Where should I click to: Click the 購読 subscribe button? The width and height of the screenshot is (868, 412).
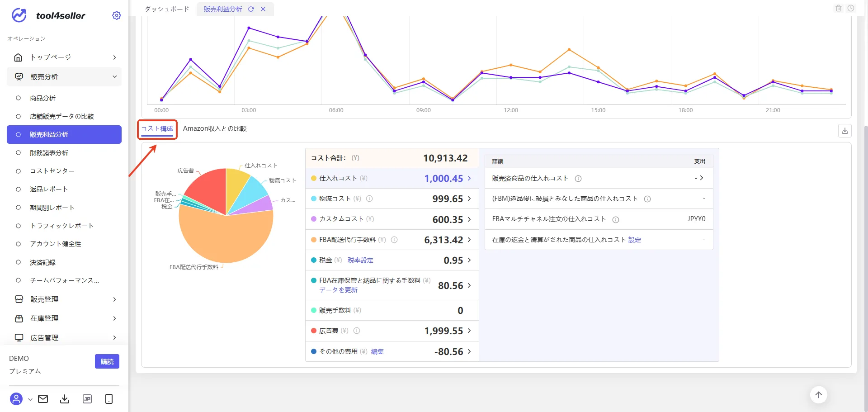107,361
